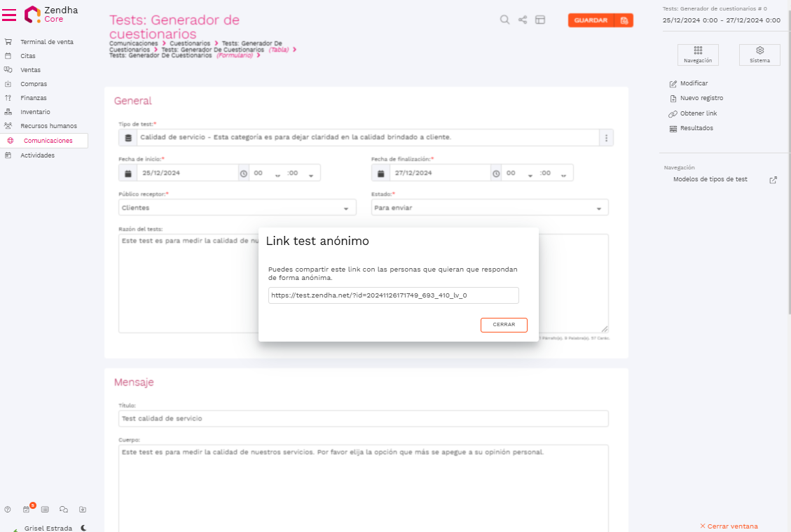Open the chat bubbles icon
The image size is (791, 532).
64,510
